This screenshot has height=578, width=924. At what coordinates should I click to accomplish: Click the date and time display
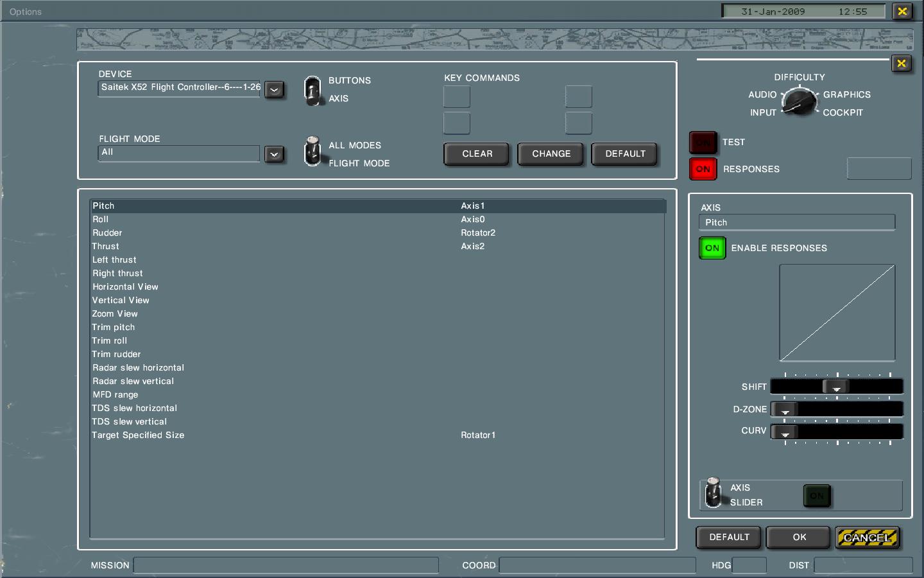(x=803, y=12)
